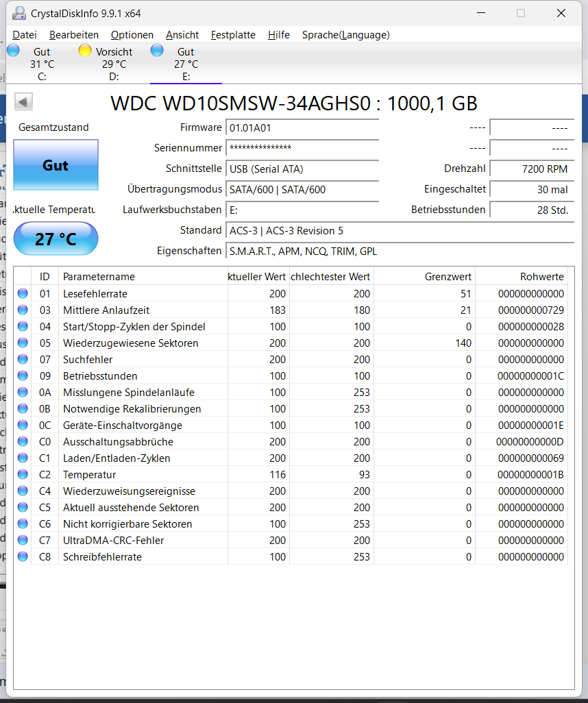Select raw value 00000000000D
This screenshot has height=703, width=588.
(530, 442)
